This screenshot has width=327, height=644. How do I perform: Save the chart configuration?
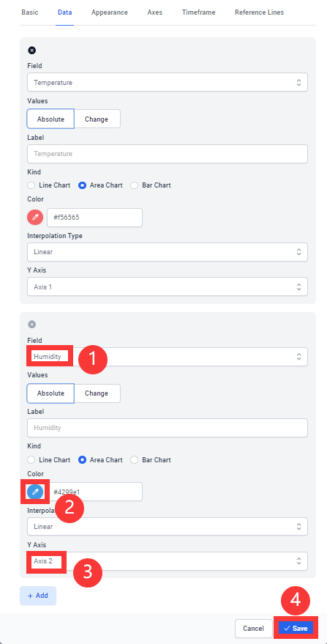[x=296, y=629]
